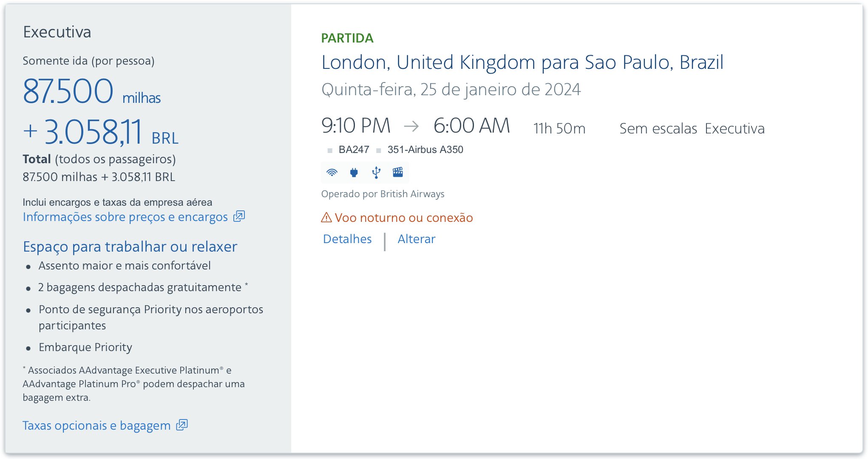Viewport: 868px width, 459px height.
Task: Click the BA247 flight number
Action: point(354,150)
